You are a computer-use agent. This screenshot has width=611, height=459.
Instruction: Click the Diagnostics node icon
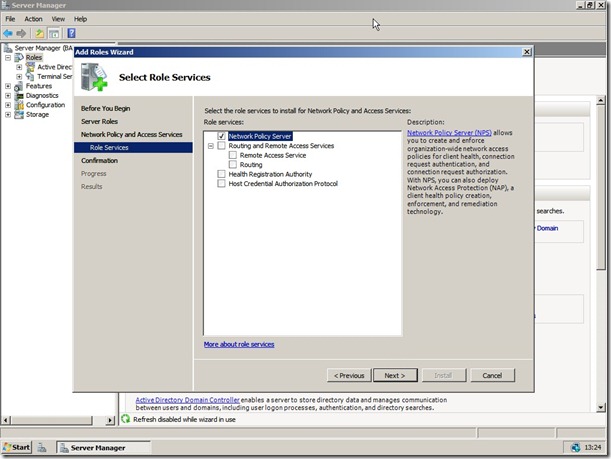point(19,95)
